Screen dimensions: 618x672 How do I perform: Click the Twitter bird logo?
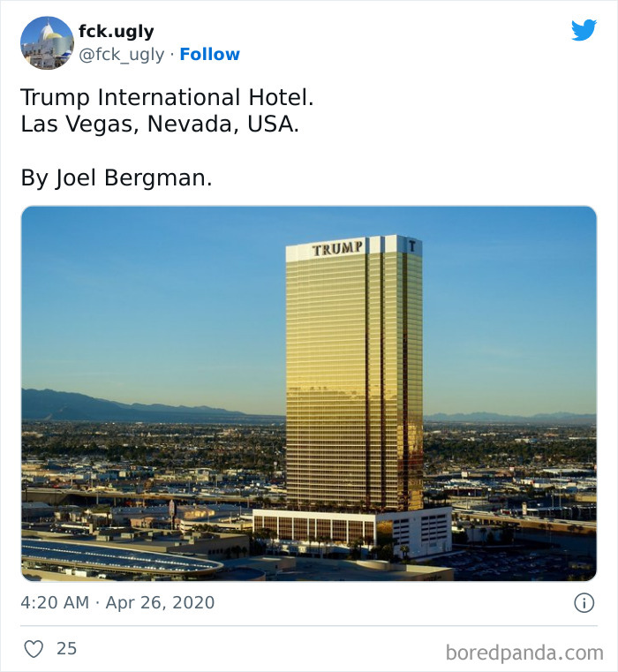(x=584, y=30)
